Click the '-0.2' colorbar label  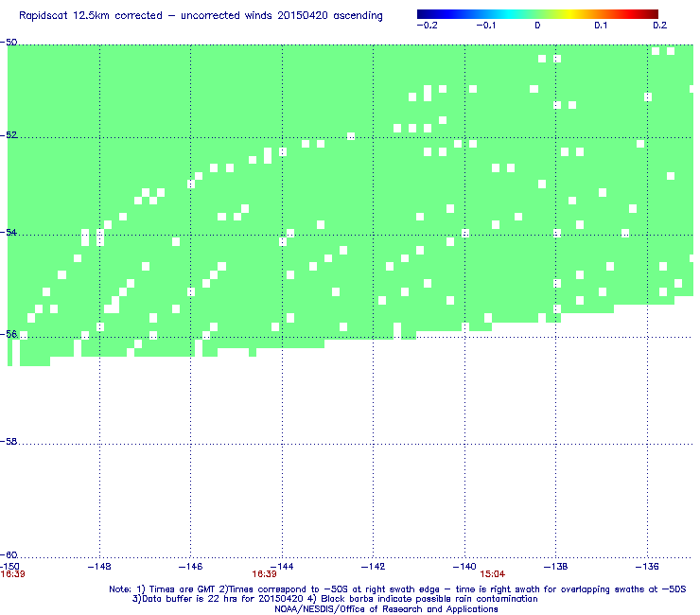pos(428,26)
